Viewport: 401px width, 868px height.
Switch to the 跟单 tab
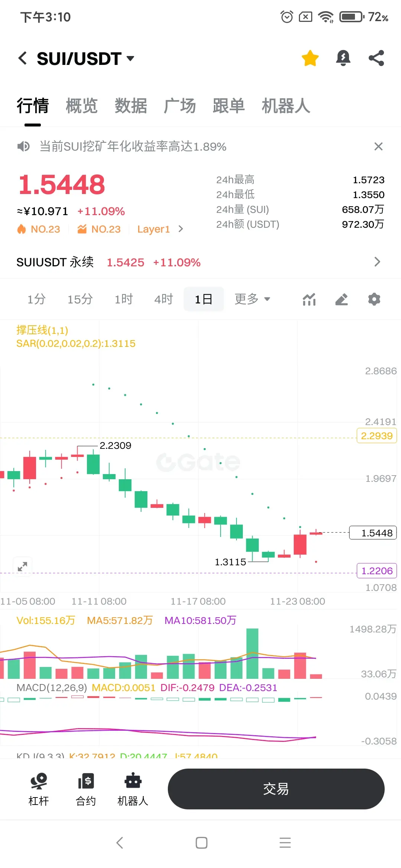(x=229, y=106)
